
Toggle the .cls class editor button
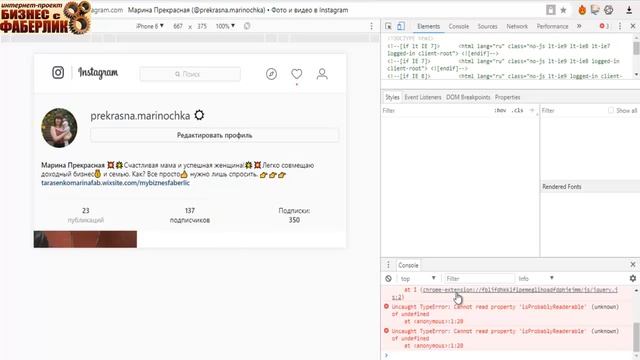point(517,110)
